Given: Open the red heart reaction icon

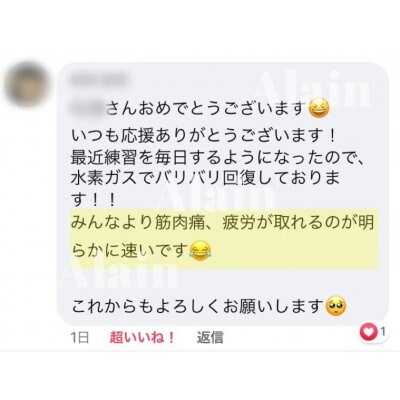Looking at the screenshot, I should pyautogui.click(x=368, y=332).
